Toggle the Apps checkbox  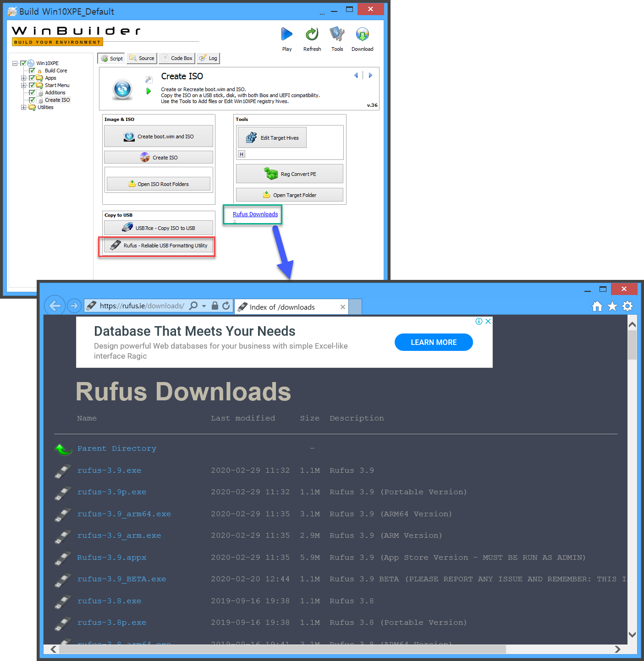click(x=32, y=78)
